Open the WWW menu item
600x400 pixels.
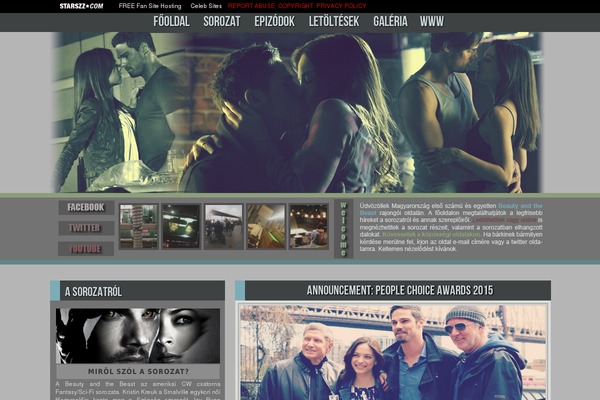[432, 21]
